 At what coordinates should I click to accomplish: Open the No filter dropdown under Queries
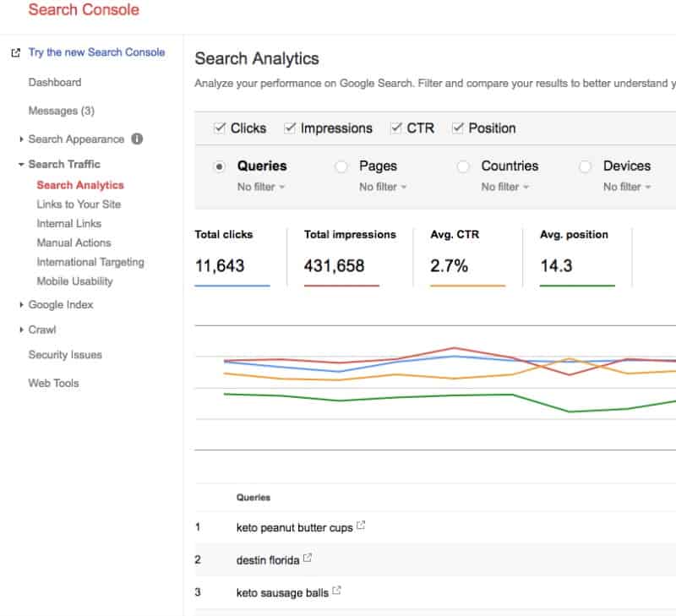pyautogui.click(x=261, y=187)
